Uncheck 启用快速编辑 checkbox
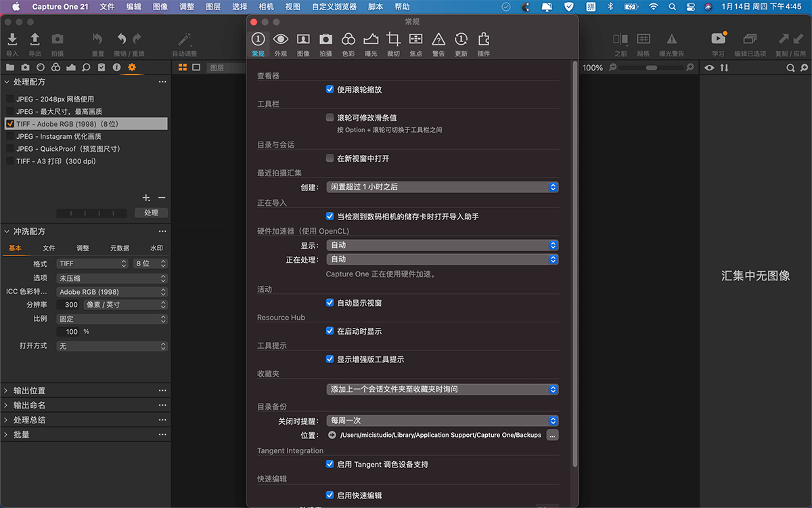 tap(330, 496)
